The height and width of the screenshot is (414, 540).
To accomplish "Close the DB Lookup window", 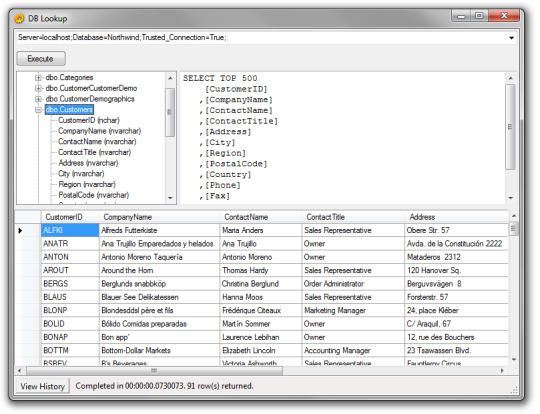I will tap(504, 16).
